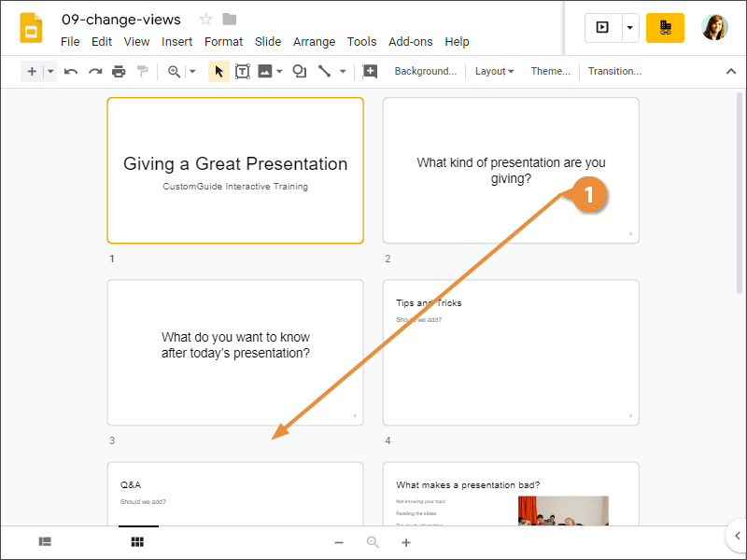Viewport: 747px width, 560px height.
Task: Open the Insert menu
Action: [x=177, y=41]
